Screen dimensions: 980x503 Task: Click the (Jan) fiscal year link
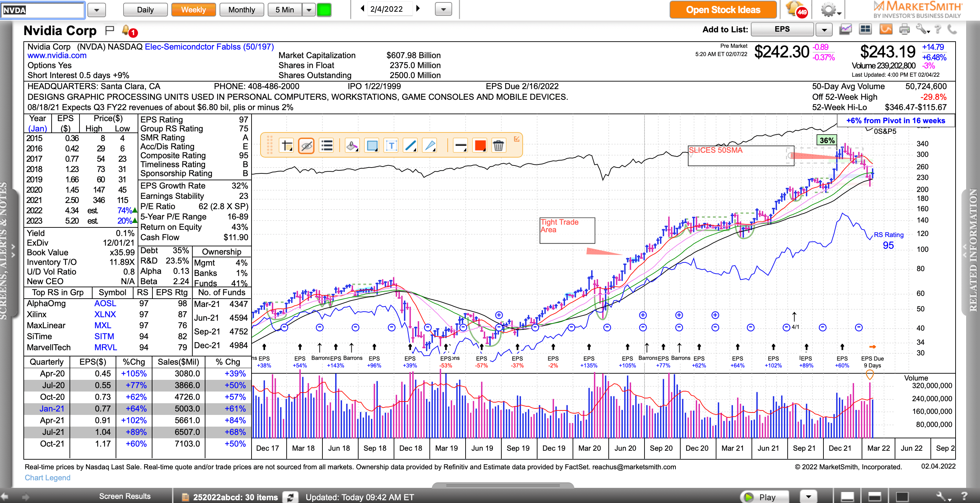(x=38, y=129)
